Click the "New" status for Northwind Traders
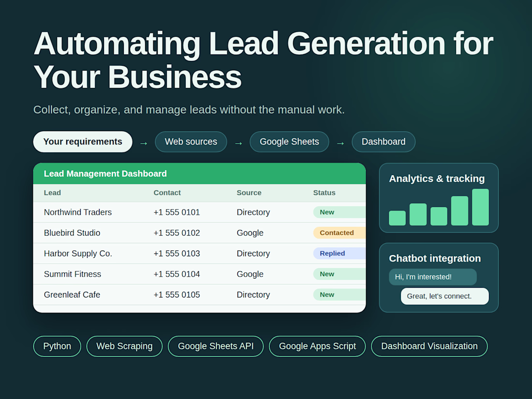The width and height of the screenshot is (532, 399). [x=340, y=212]
